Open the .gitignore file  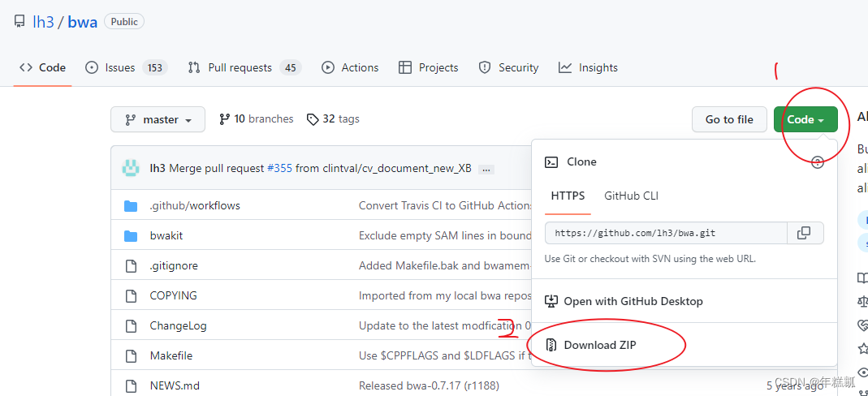[x=174, y=265]
